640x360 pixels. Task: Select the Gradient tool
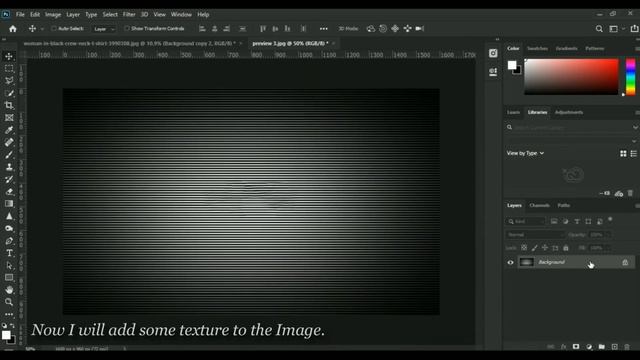click(x=9, y=204)
